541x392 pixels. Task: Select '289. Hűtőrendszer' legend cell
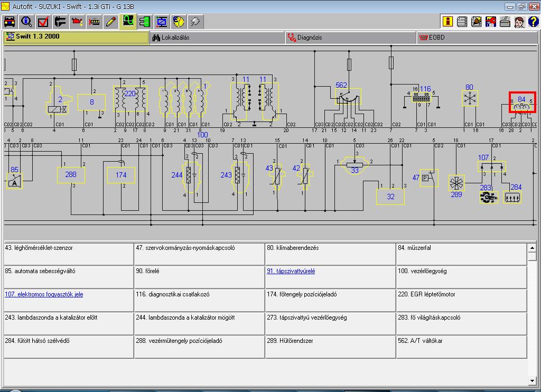click(x=331, y=347)
